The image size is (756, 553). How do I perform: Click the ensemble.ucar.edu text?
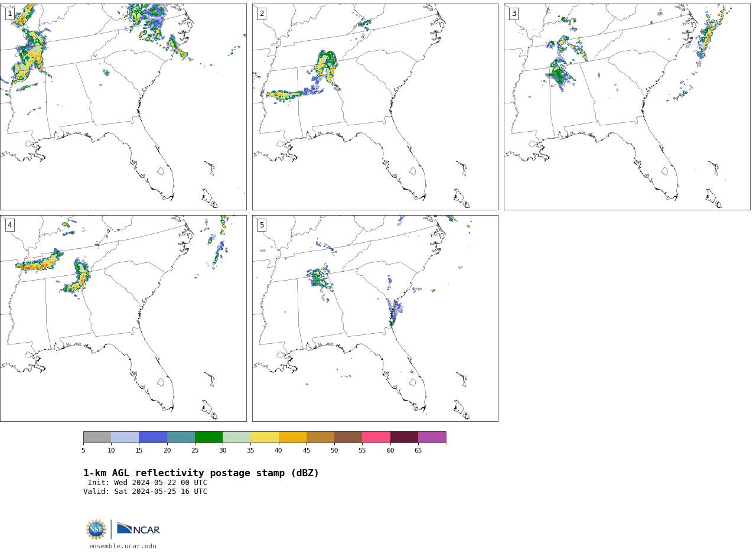123,546
